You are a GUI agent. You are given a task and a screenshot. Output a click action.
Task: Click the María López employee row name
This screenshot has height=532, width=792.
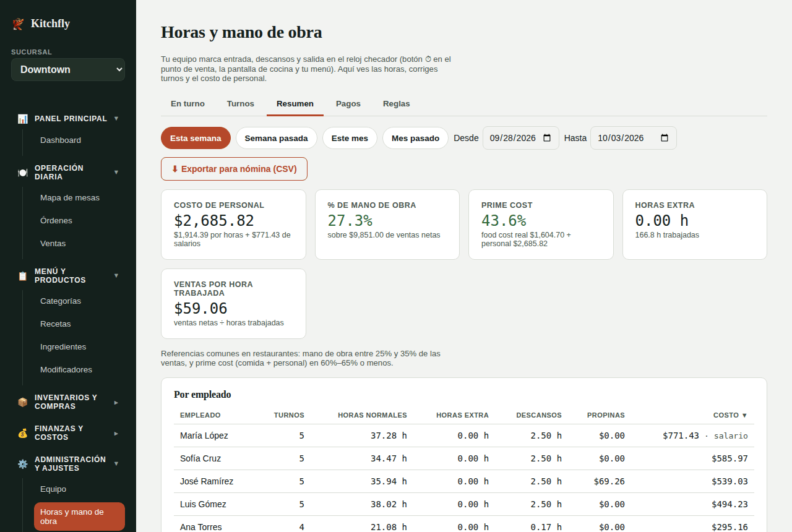coord(204,435)
